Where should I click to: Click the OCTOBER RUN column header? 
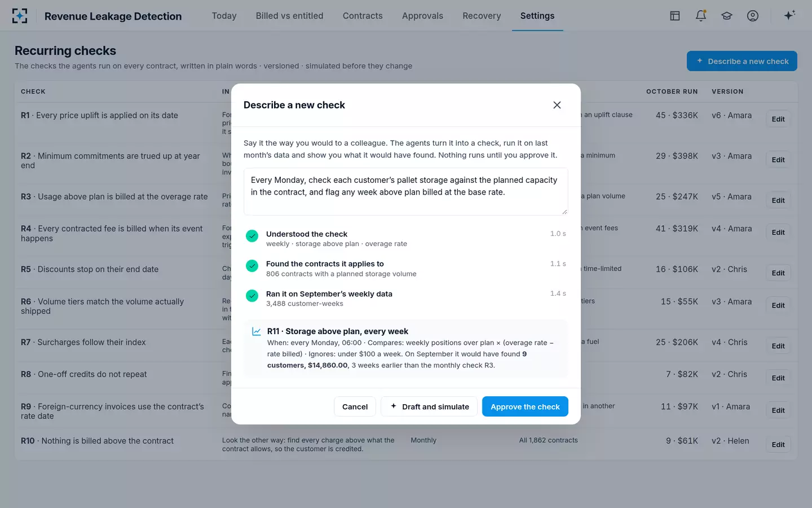click(672, 91)
